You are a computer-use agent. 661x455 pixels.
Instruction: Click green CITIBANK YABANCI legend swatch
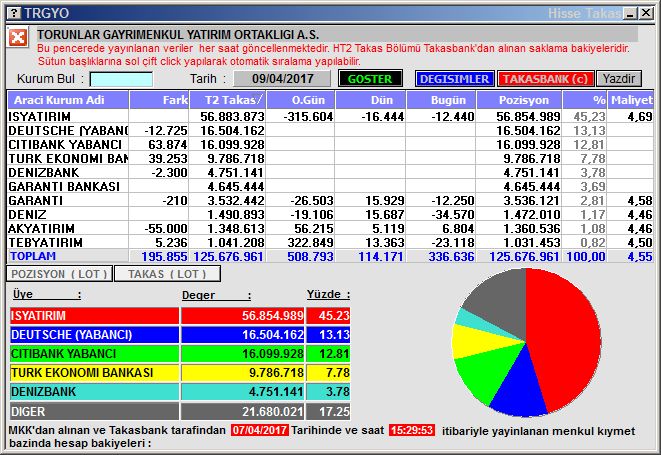(x=94, y=353)
